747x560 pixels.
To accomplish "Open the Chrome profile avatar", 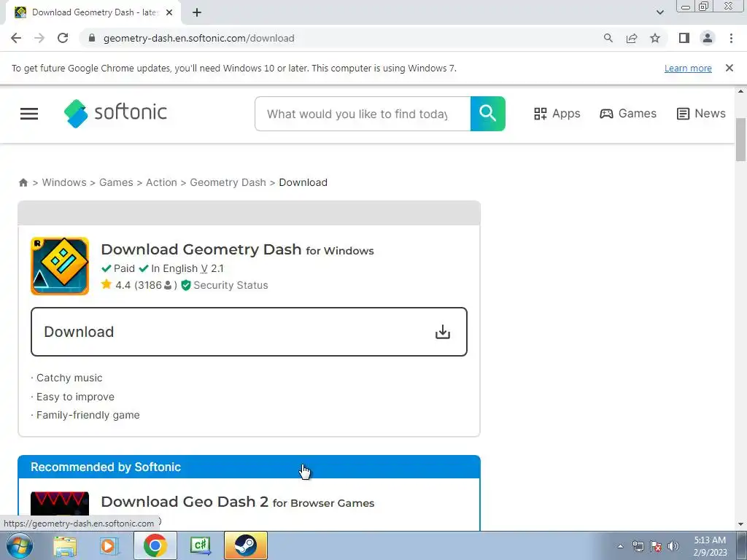I will [708, 38].
